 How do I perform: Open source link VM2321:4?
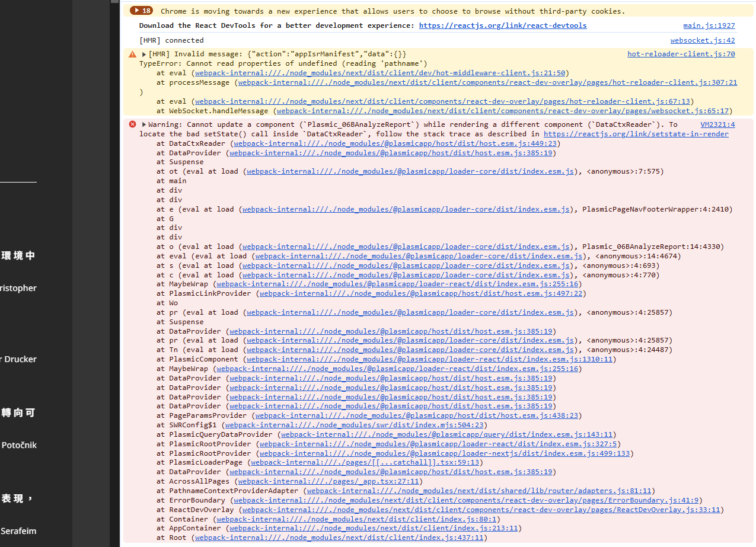click(717, 124)
